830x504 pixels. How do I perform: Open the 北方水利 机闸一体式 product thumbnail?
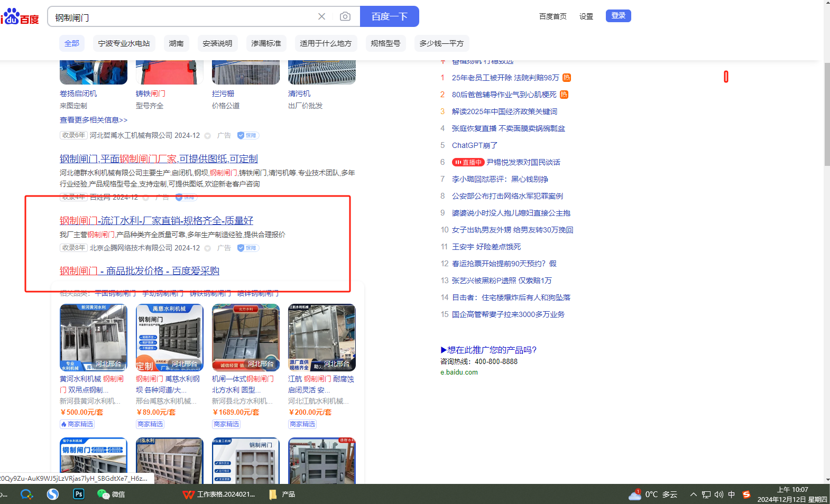tap(246, 338)
